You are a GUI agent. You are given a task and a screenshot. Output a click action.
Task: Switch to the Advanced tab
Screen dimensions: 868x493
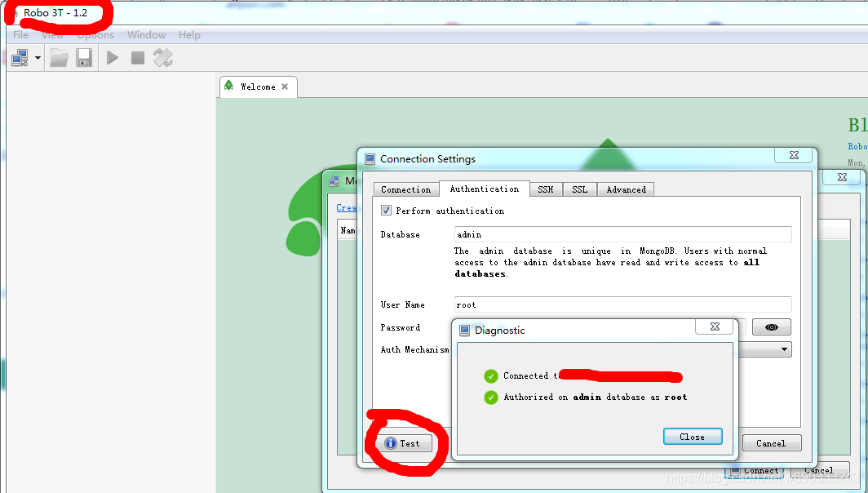pyautogui.click(x=626, y=189)
